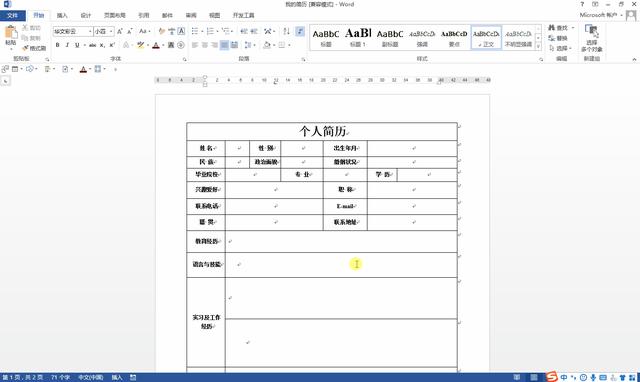Click the quick access font color swatch

click(83, 69)
